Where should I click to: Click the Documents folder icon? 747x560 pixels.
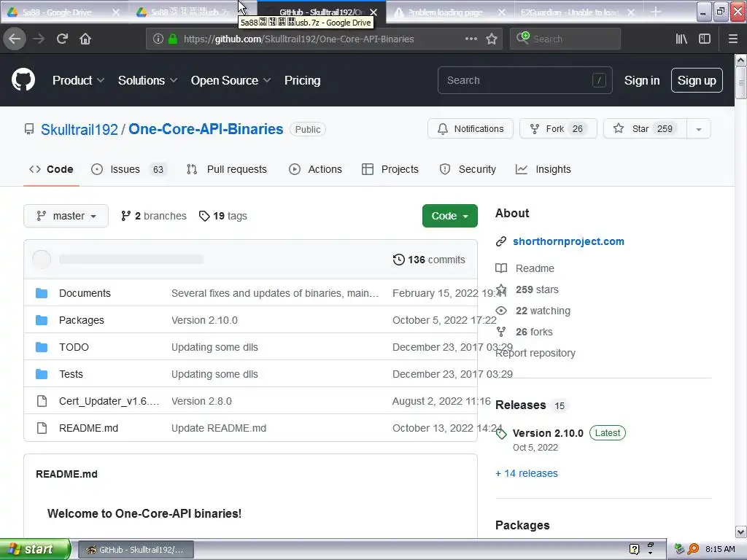pyautogui.click(x=42, y=293)
